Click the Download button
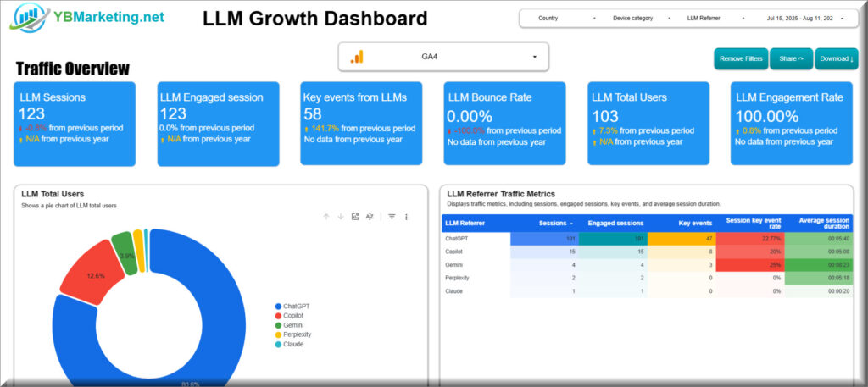Viewport: 868px width, 387px height. click(837, 58)
